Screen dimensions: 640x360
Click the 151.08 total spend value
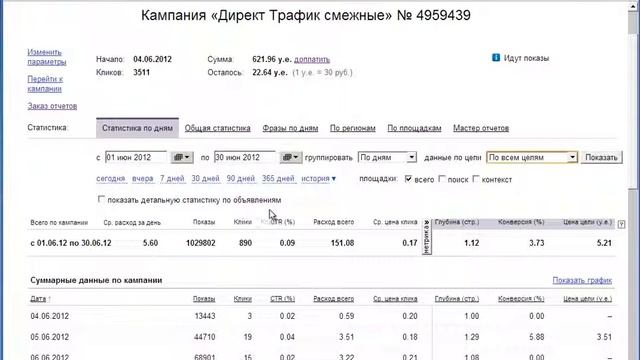tap(342, 243)
